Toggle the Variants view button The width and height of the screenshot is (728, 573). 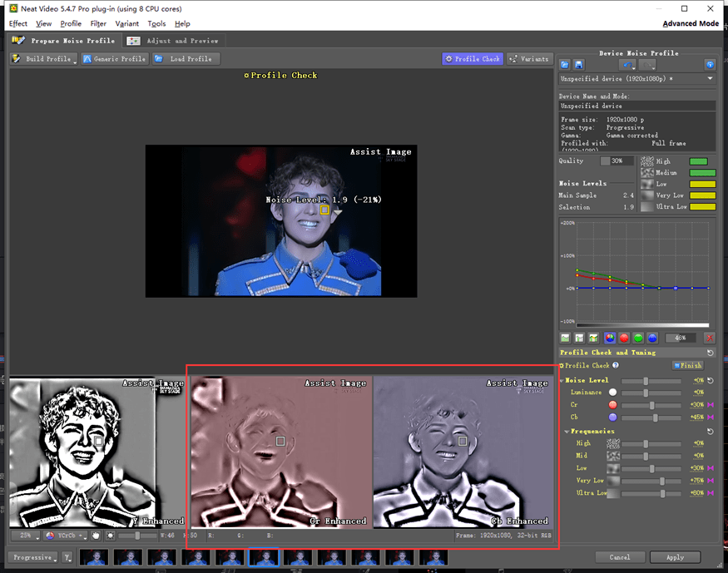[529, 59]
